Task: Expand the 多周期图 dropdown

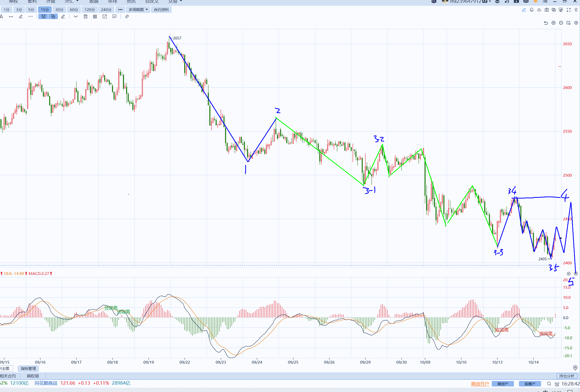Action: (x=138, y=10)
